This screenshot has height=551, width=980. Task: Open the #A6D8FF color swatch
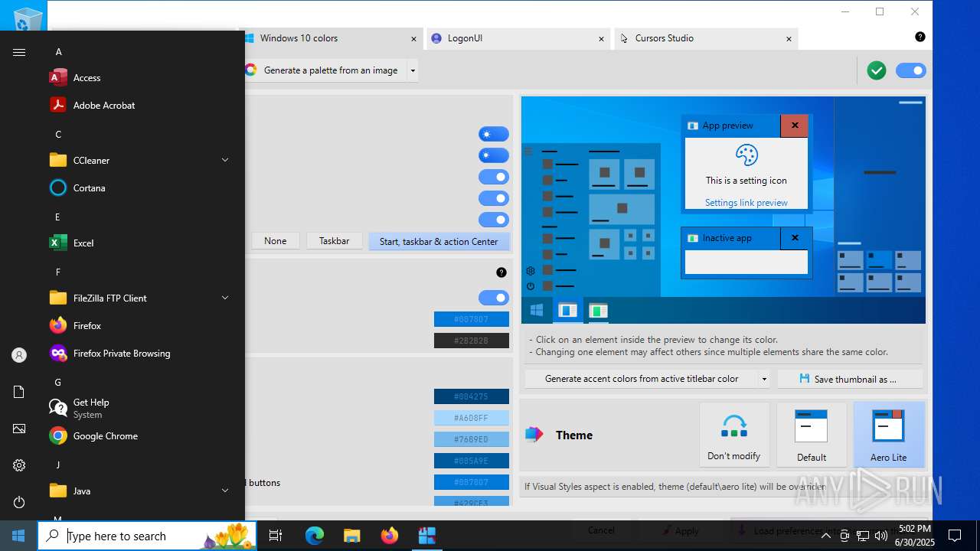(472, 418)
